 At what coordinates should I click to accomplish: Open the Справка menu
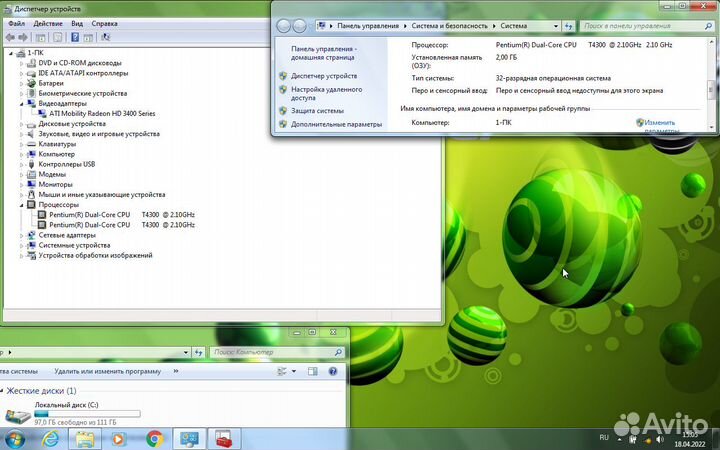tap(104, 23)
